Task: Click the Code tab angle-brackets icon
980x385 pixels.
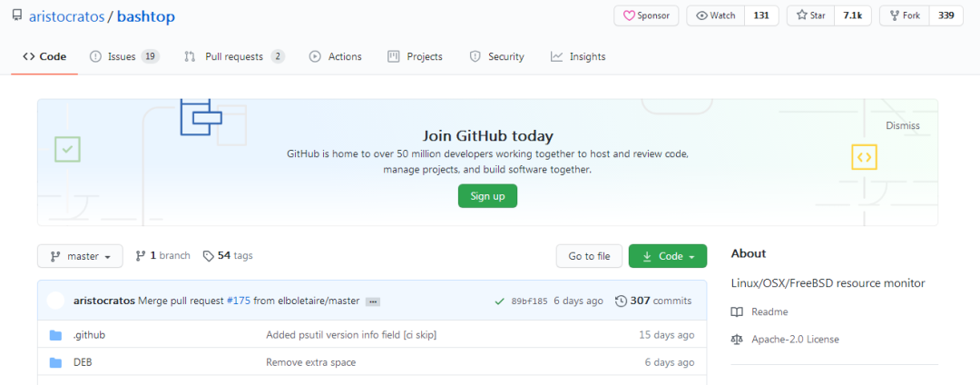Action: 29,56
